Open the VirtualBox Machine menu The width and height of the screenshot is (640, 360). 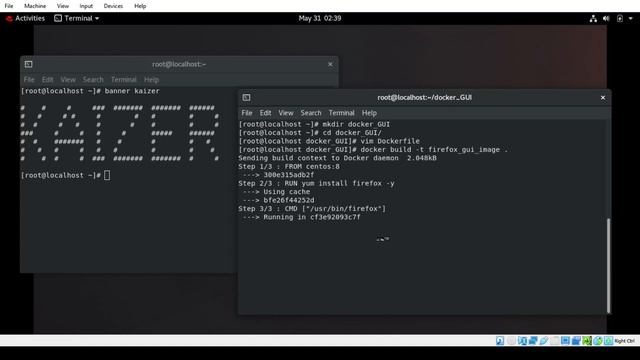tap(35, 6)
